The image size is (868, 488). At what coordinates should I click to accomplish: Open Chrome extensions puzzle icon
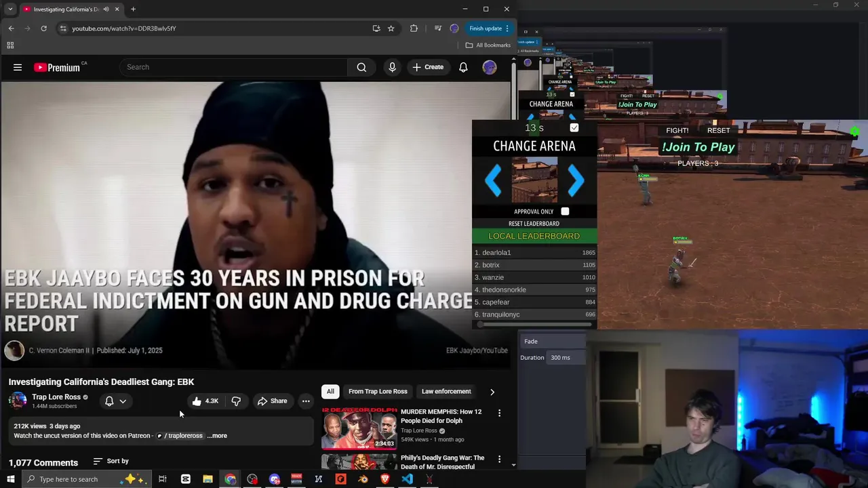[x=414, y=28]
